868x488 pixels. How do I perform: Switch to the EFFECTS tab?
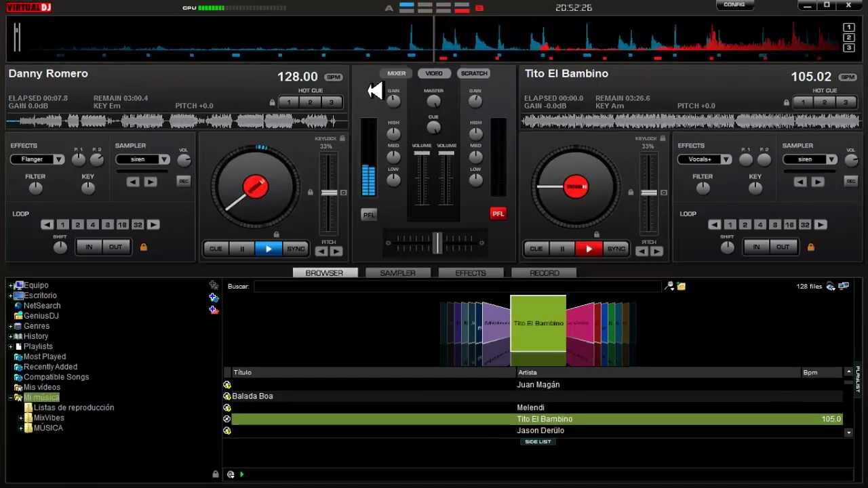(471, 272)
